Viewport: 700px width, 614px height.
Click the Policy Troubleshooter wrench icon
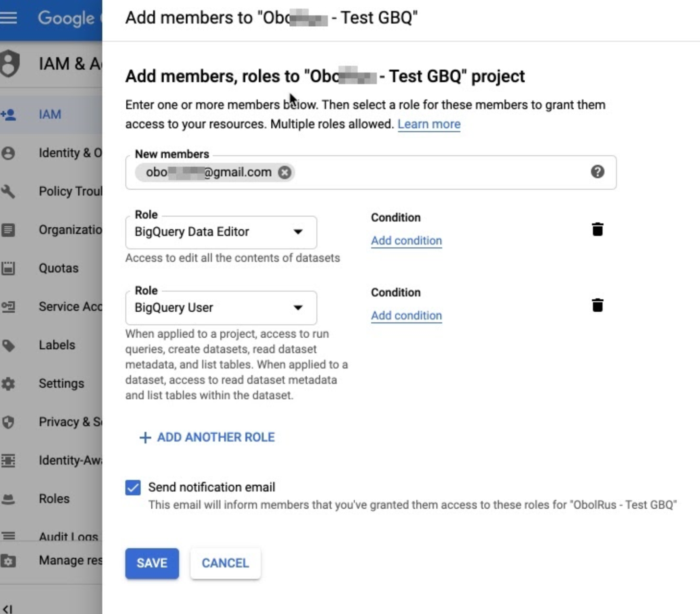tap(8, 191)
